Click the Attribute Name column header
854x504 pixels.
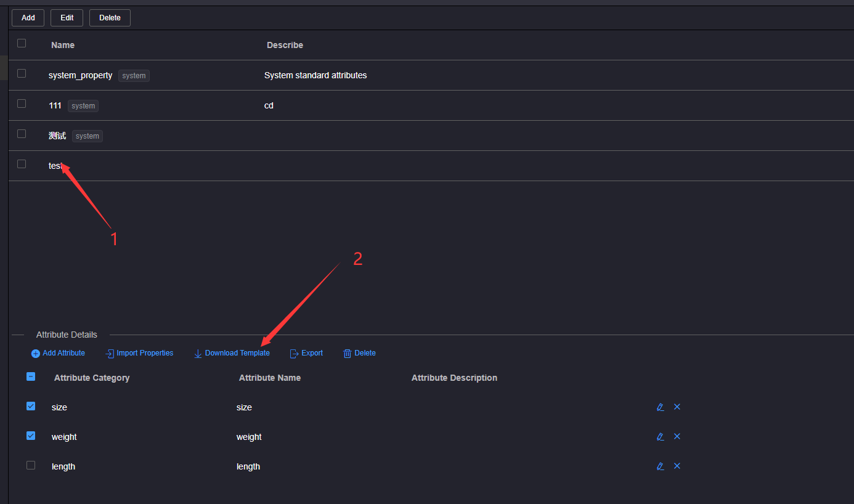270,378
